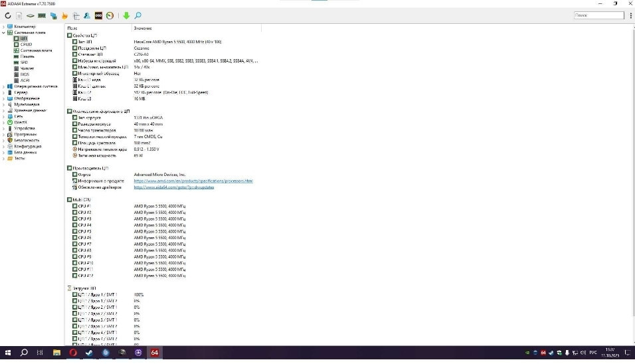Select База данных in the tree

[x=25, y=153]
